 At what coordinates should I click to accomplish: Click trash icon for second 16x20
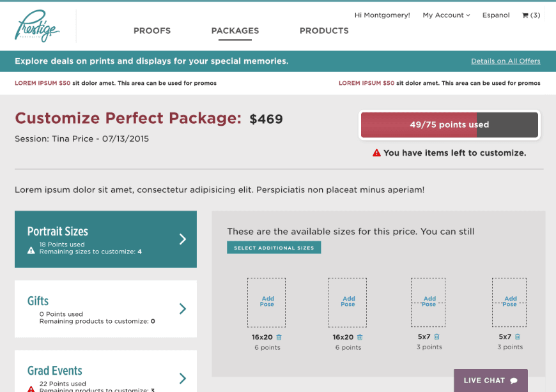tap(360, 337)
